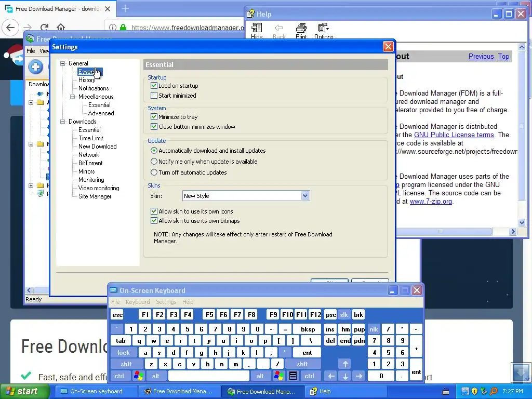Click the keyboard icon in the system tray
The width and height of the screenshot is (532, 399).
[x=446, y=392]
